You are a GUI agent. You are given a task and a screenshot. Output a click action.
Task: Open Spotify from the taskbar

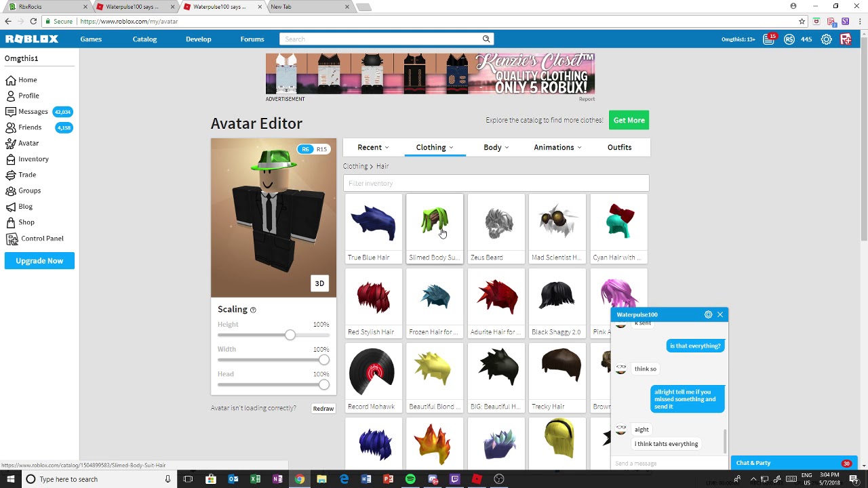[410, 479]
